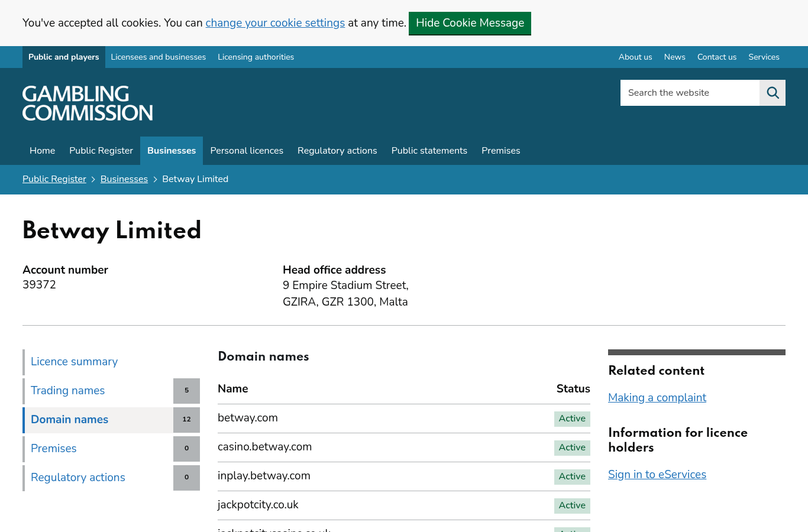Image resolution: width=808 pixels, height=532 pixels.
Task: Open Premises in the main menu
Action: click(x=501, y=151)
